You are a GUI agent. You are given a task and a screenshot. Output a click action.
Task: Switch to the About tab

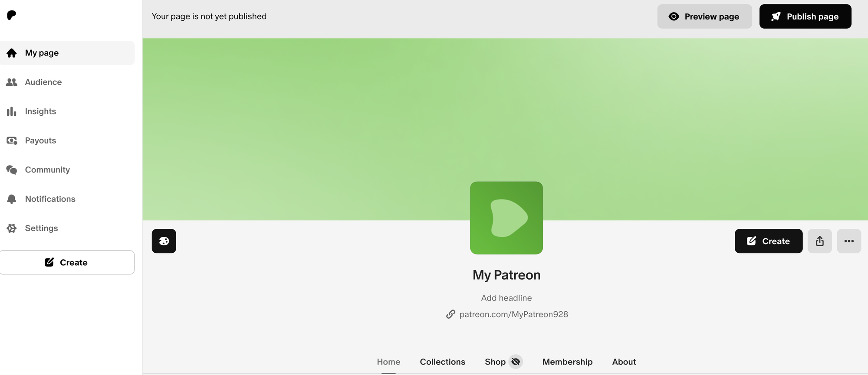(624, 362)
